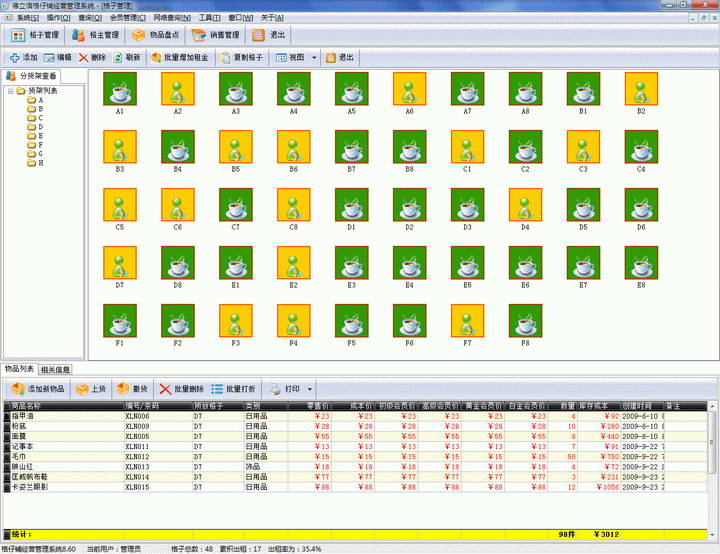
Task: Sort by the 商品名称 column header
Action: (67, 406)
